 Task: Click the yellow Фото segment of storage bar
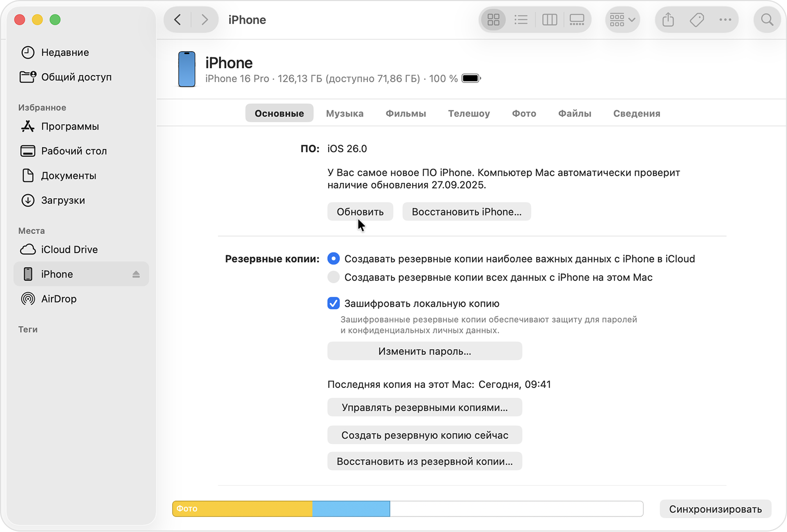241,509
